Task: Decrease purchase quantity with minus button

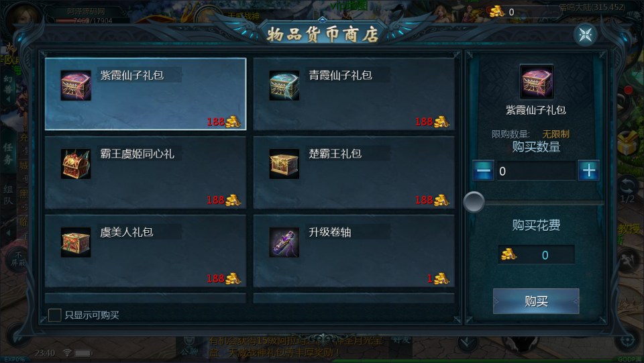Action: [484, 170]
